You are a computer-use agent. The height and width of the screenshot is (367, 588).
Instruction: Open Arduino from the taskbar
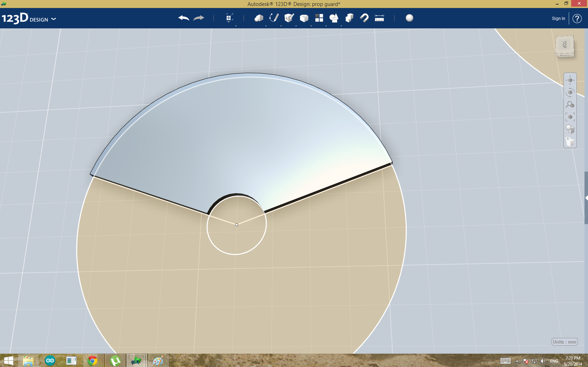click(50, 361)
